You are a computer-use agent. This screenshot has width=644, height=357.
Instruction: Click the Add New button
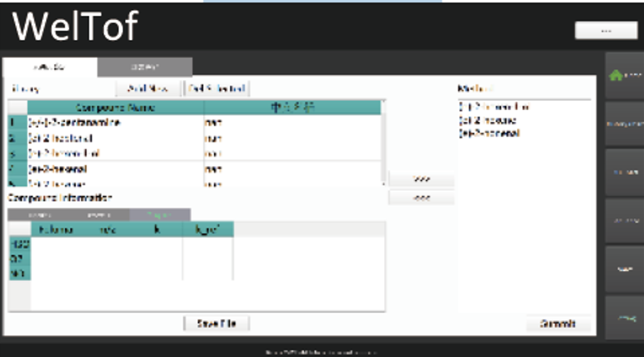[x=148, y=88]
